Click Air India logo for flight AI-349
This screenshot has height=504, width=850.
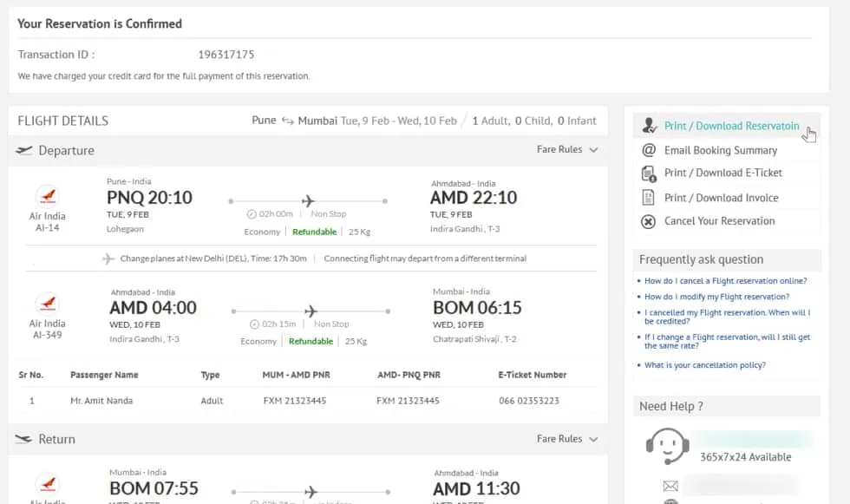[48, 304]
